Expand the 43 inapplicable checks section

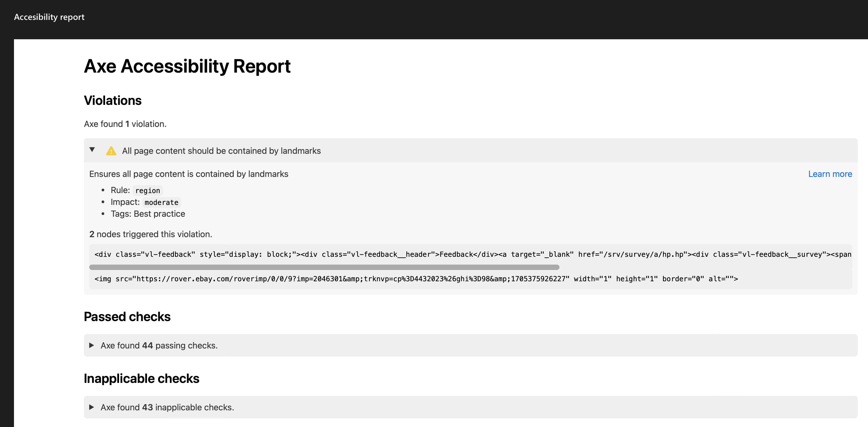(x=91, y=407)
